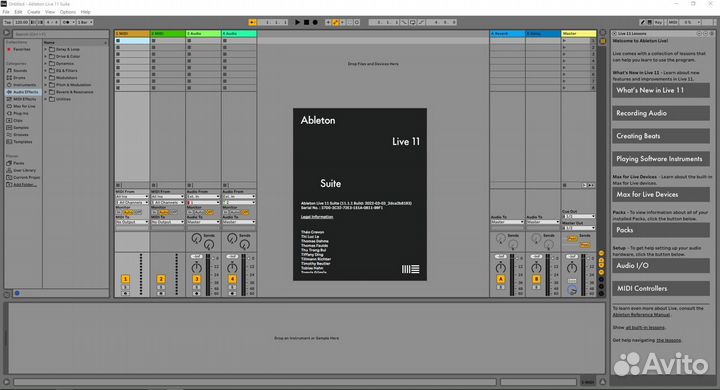Click track 1 activator button
Screen dimensions: 720x390
pos(125,279)
